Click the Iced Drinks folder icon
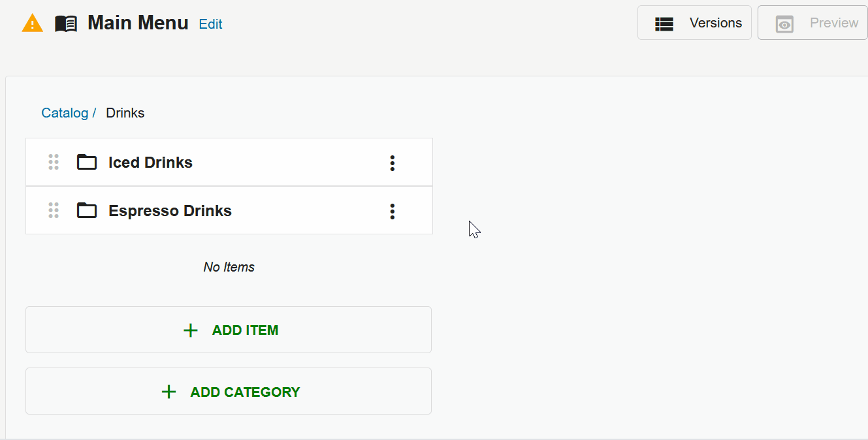 coord(87,162)
